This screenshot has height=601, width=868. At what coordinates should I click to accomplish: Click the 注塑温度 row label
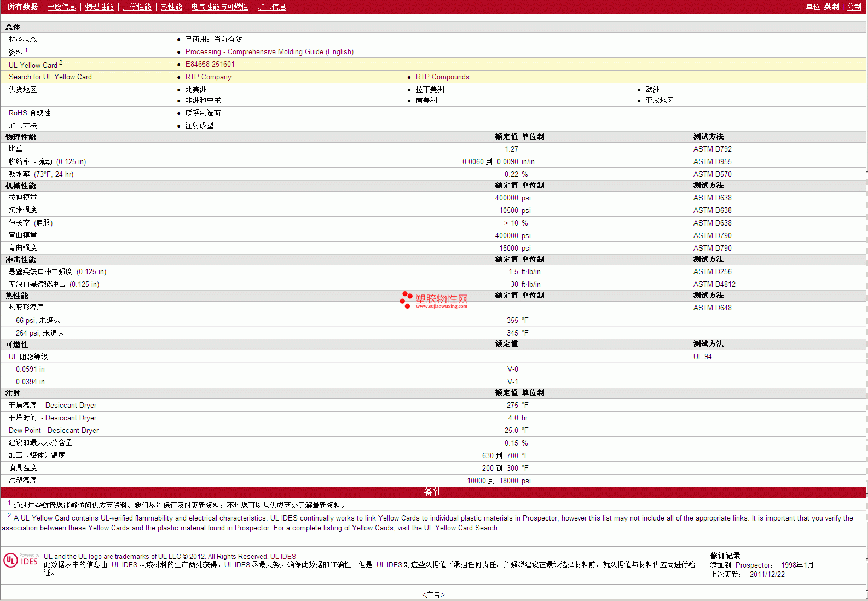click(x=22, y=480)
